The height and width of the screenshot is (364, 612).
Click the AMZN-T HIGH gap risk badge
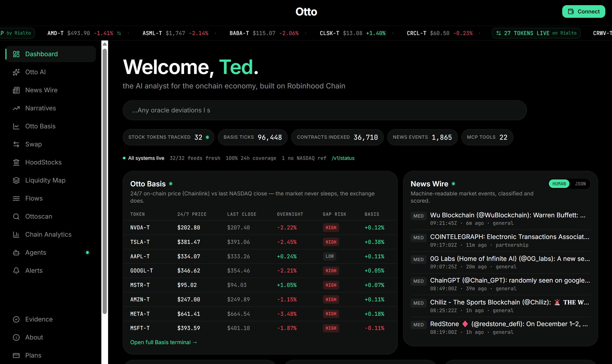point(331,300)
